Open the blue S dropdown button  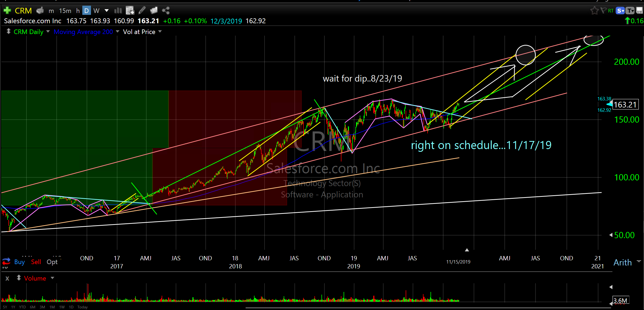621,11
